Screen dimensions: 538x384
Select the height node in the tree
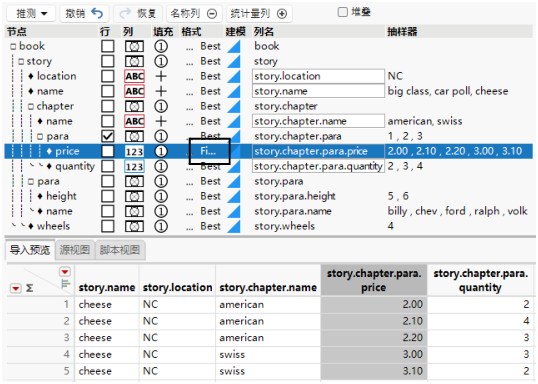click(x=61, y=196)
